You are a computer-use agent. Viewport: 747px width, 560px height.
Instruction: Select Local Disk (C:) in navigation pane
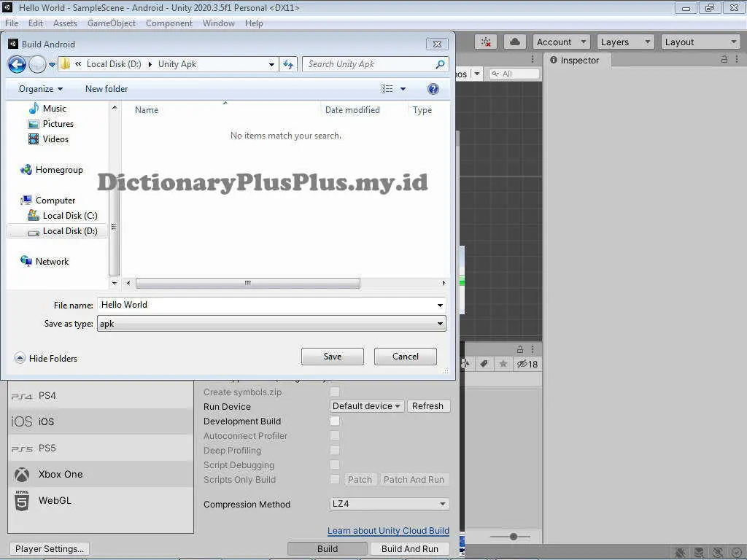click(x=63, y=216)
